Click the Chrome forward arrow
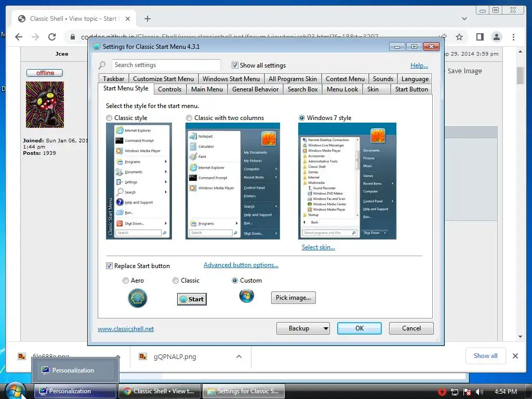Viewport: 532px width, 399px height. coord(35,37)
